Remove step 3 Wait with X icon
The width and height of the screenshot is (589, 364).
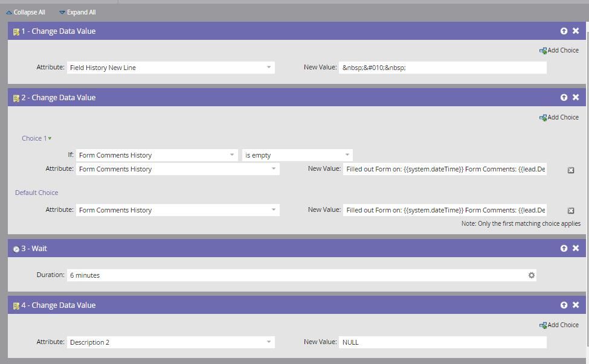tap(576, 248)
